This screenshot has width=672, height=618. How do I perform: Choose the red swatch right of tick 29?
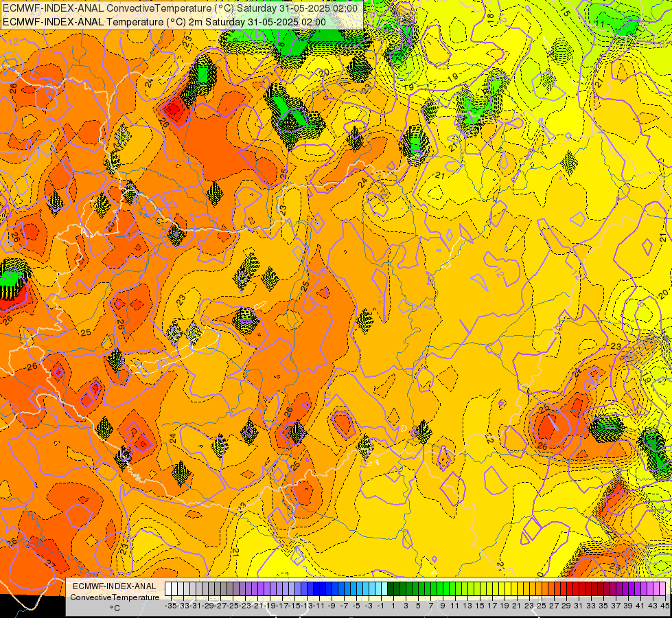point(570,588)
